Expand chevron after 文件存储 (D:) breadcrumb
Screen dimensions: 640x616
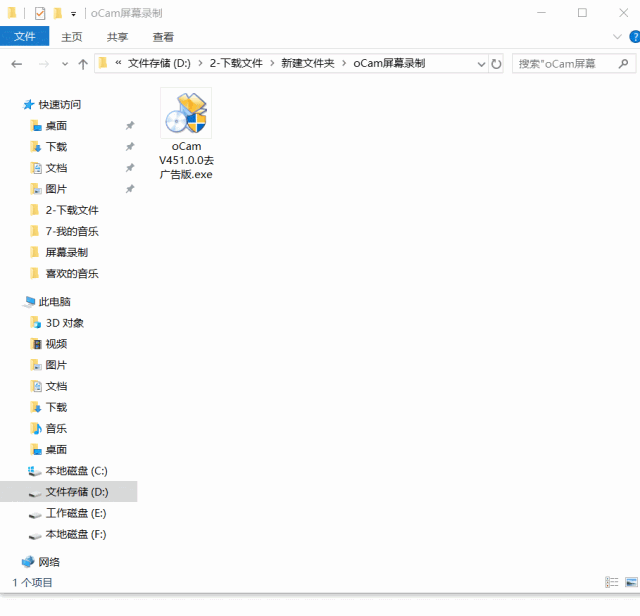(x=200, y=64)
